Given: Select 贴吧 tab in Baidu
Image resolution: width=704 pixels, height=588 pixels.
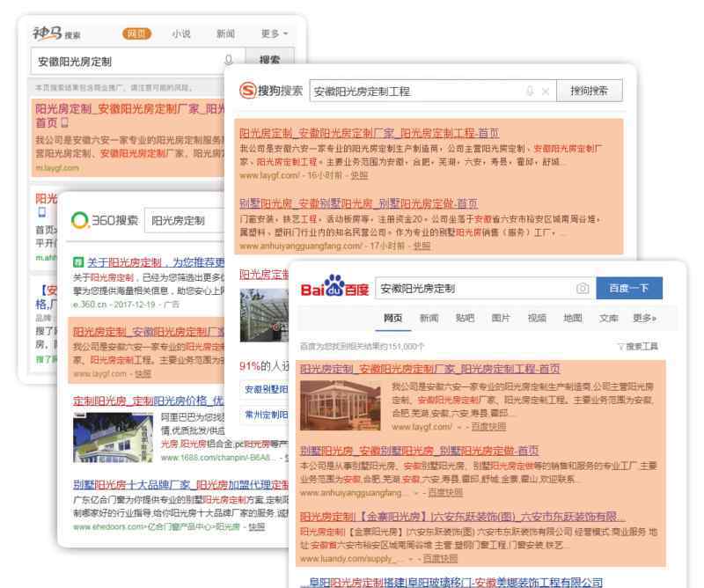Looking at the screenshot, I should coord(465,318).
